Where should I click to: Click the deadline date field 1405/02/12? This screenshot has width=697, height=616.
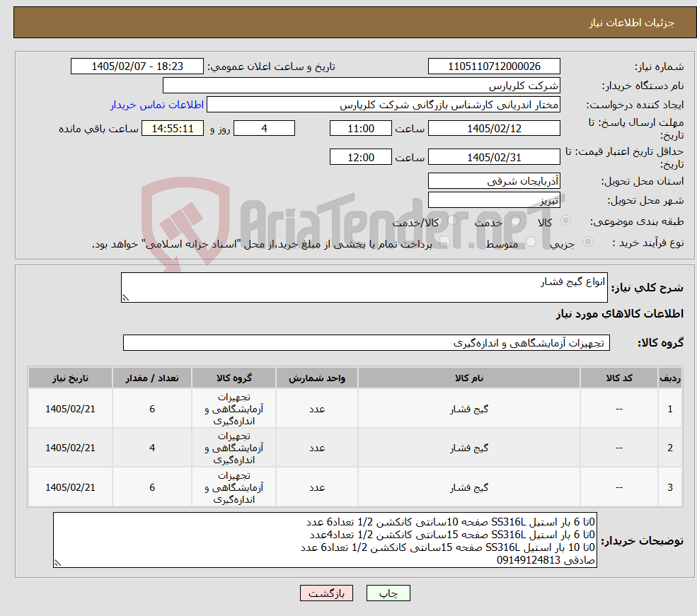point(494,128)
